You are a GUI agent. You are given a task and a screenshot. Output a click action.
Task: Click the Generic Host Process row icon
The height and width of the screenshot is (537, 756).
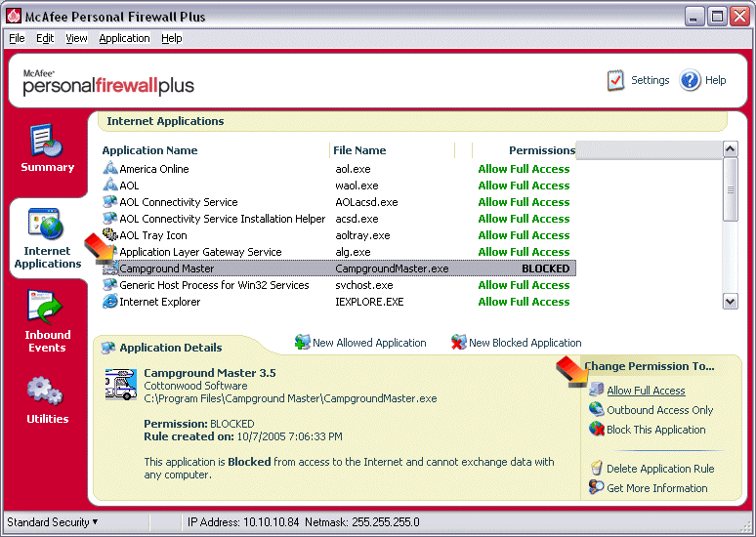(110, 284)
